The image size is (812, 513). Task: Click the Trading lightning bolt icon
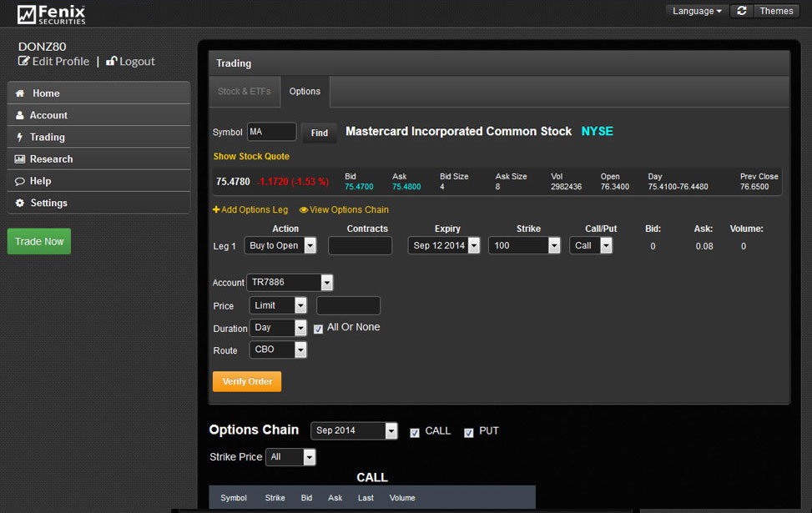click(20, 137)
